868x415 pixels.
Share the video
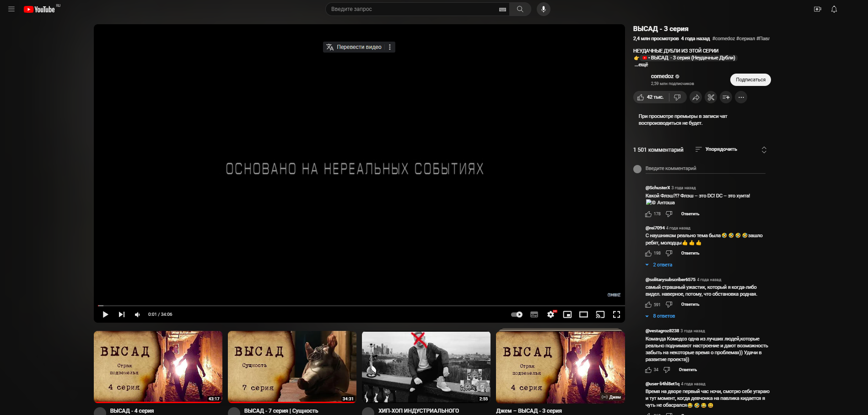pos(695,97)
